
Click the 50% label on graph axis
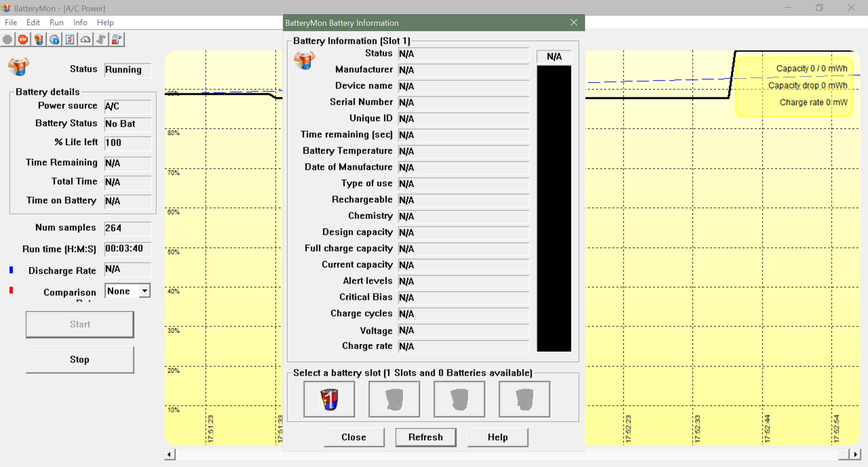(173, 252)
